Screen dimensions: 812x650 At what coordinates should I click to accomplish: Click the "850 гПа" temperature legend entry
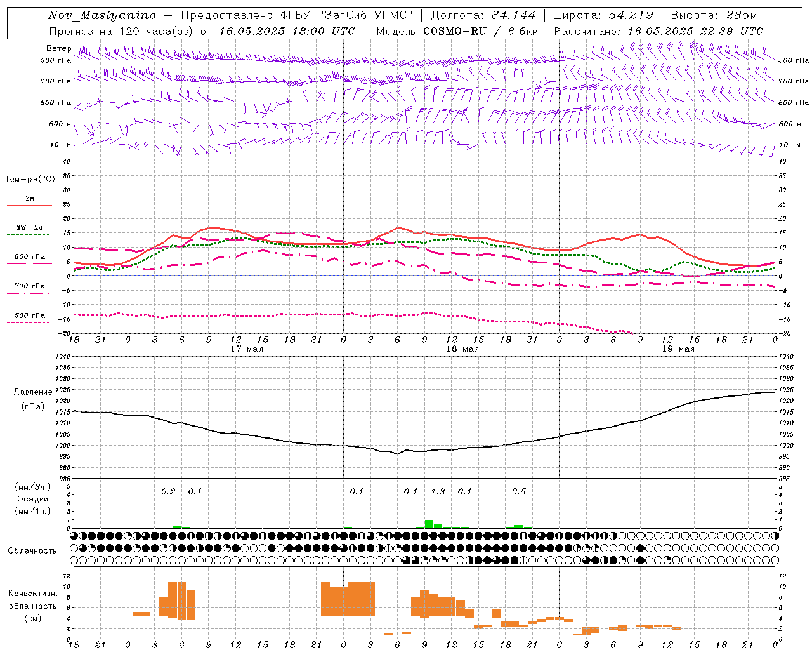29,257
